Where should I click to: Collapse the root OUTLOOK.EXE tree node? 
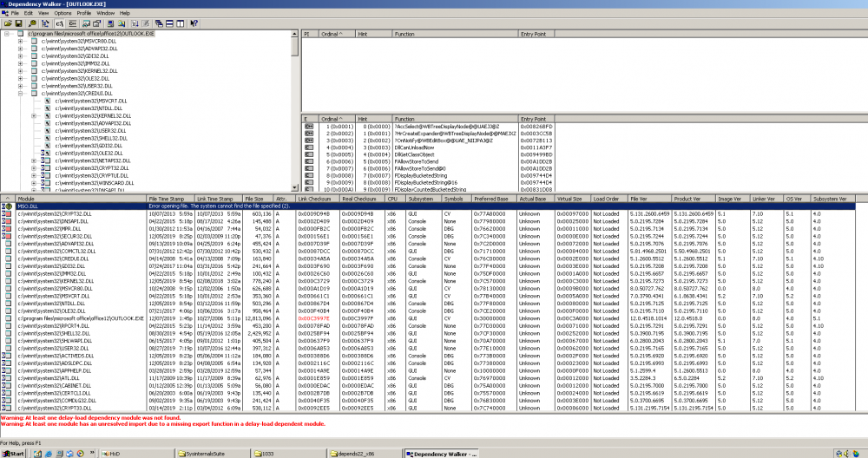[8, 34]
